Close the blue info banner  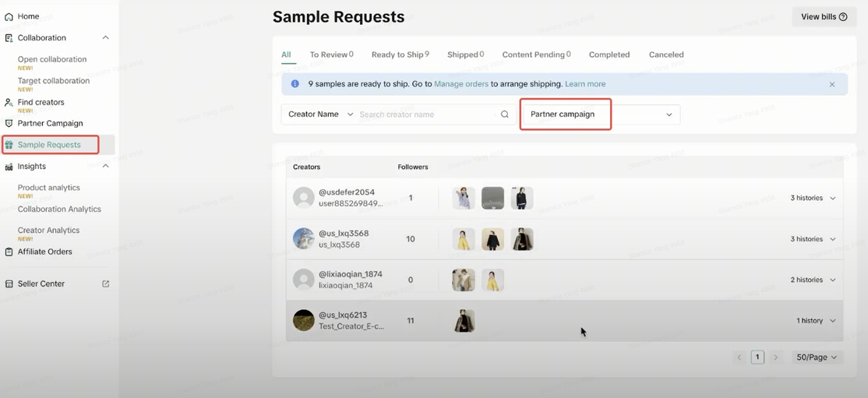(x=831, y=84)
